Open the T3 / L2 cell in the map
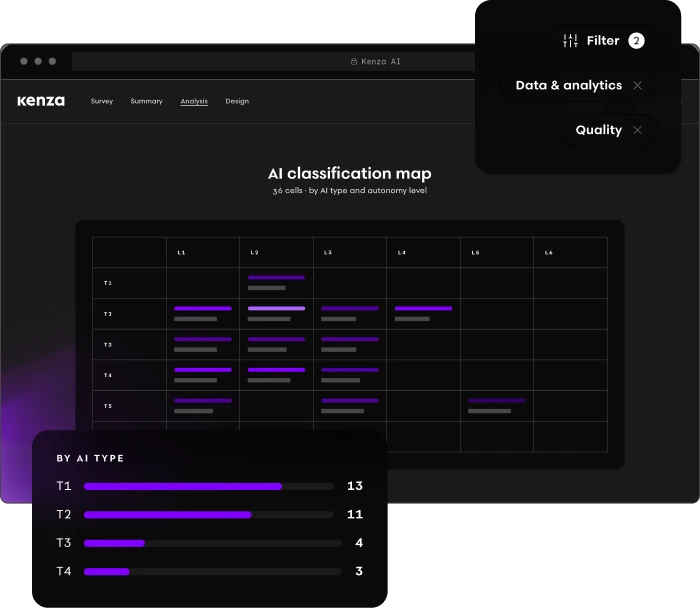 point(276,345)
